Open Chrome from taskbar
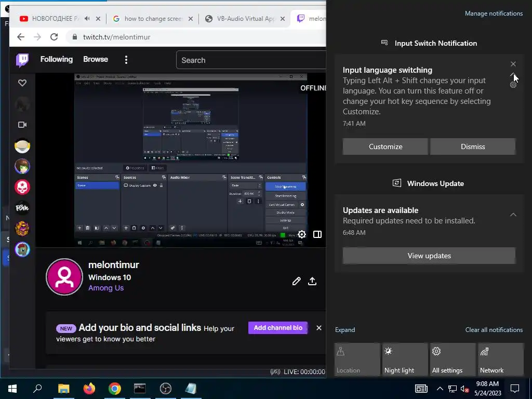 click(x=115, y=389)
